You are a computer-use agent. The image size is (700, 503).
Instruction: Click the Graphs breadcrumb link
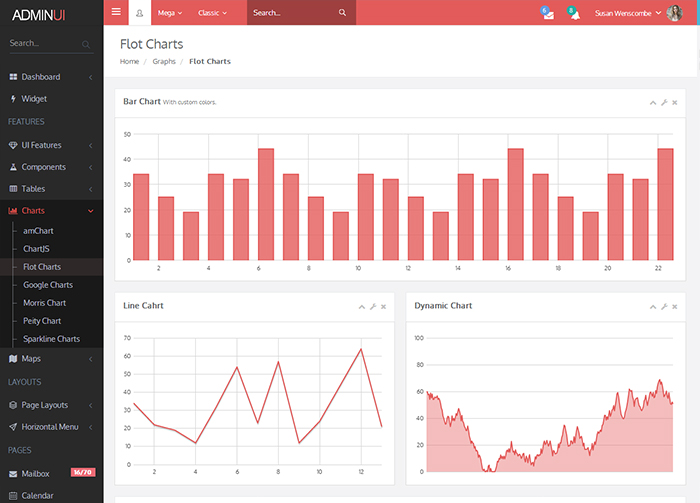(x=164, y=61)
